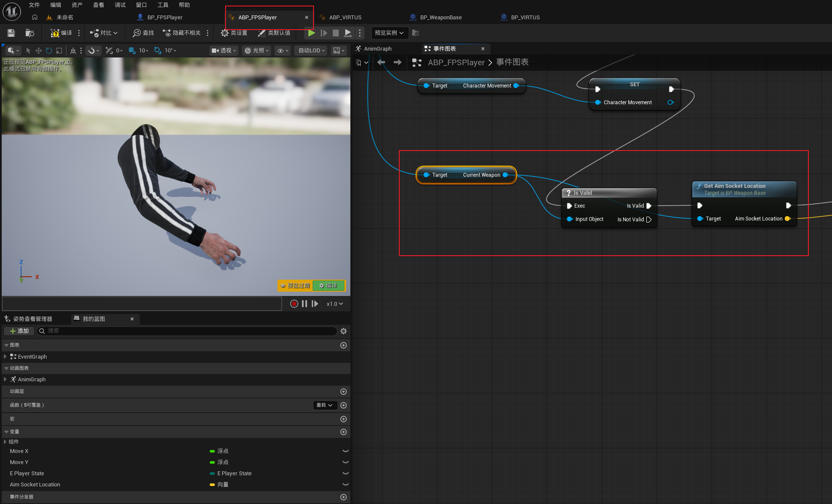Toggle visibility eye for Move X variable
The width and height of the screenshot is (832, 504).
pyautogui.click(x=345, y=451)
